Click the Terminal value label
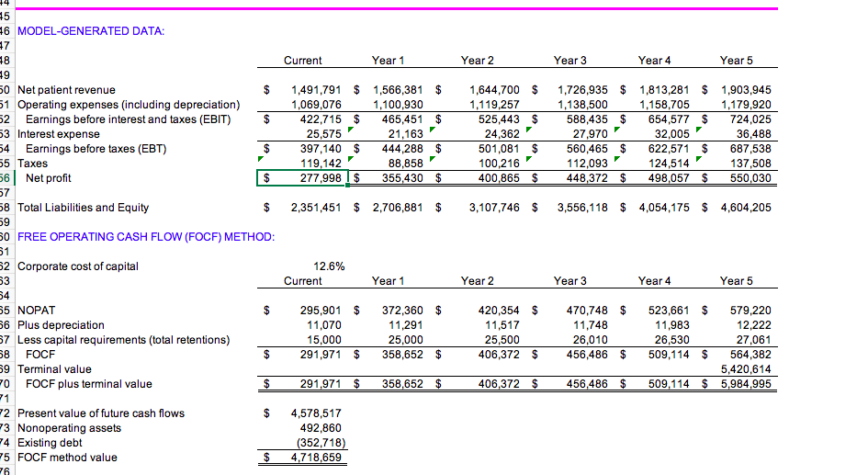 (54, 368)
